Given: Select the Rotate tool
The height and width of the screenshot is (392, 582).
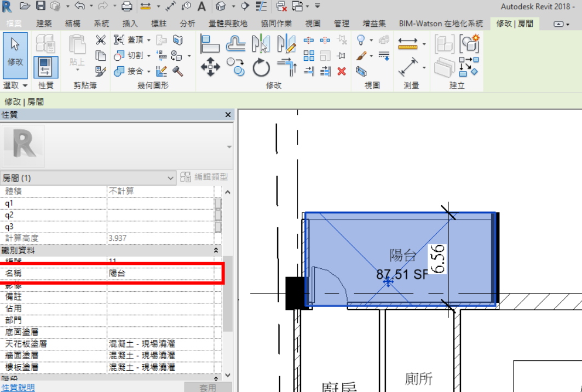Looking at the screenshot, I should pos(261,68).
